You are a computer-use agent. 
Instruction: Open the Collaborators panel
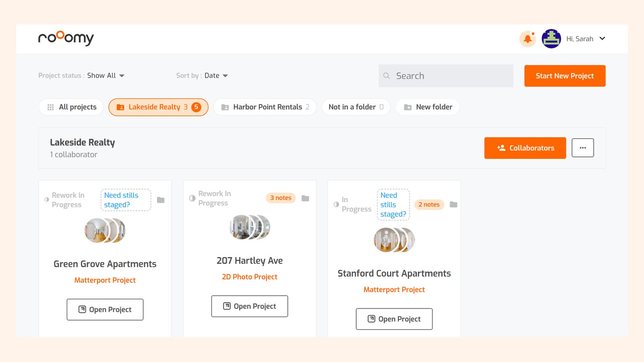point(525,148)
